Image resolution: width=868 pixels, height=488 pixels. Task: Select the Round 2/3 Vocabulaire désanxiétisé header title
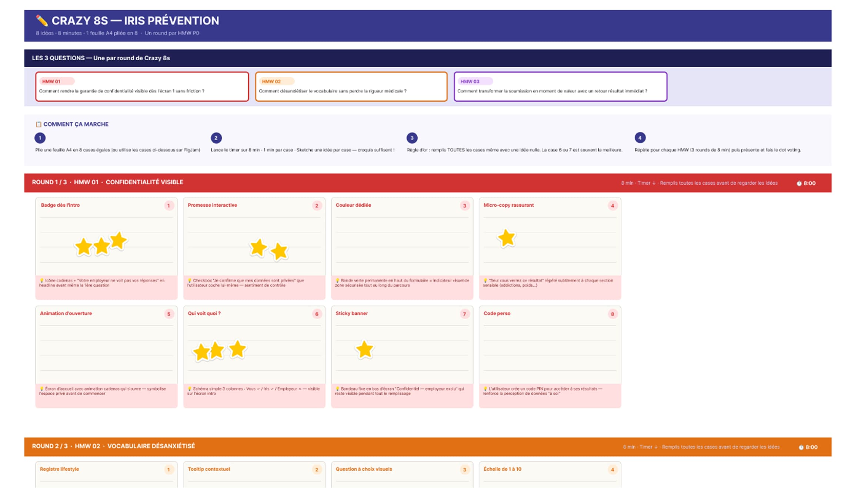pos(113,446)
